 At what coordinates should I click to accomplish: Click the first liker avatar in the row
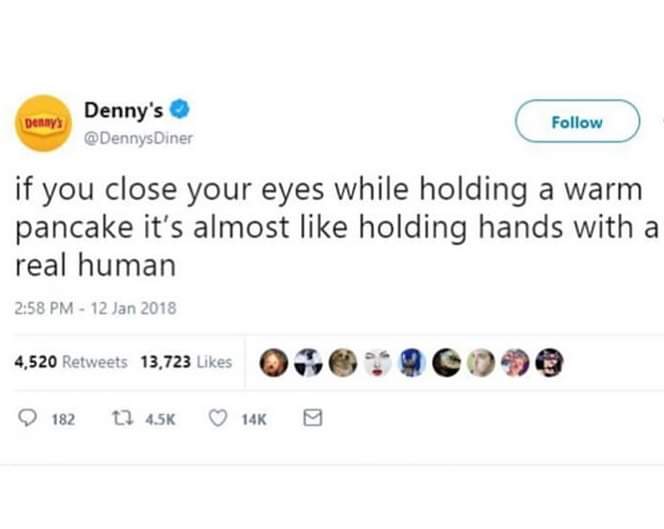point(273,362)
